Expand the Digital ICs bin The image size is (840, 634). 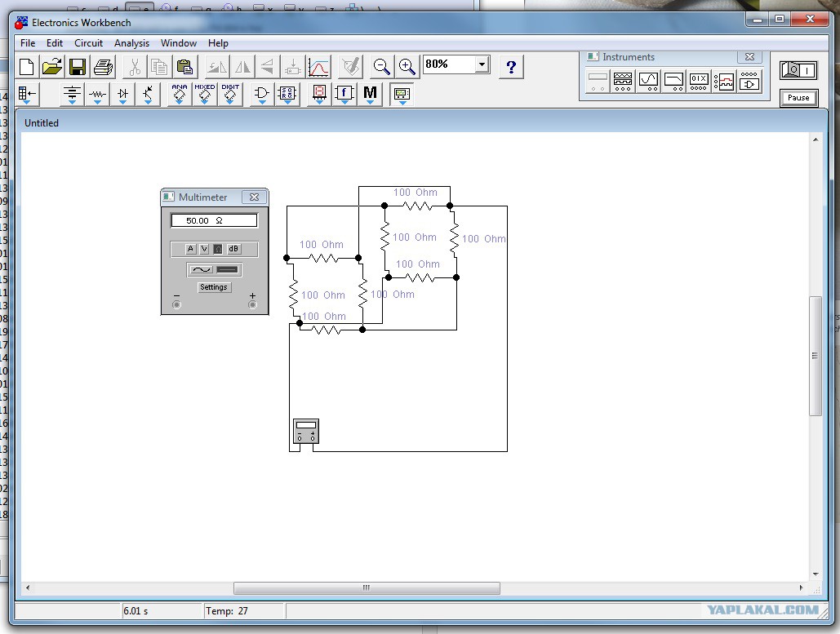click(230, 95)
